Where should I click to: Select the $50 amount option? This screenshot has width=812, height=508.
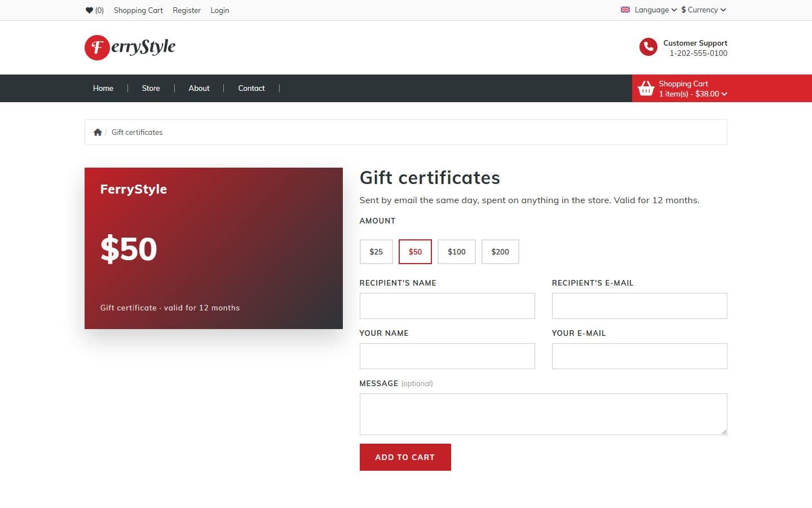tap(415, 252)
